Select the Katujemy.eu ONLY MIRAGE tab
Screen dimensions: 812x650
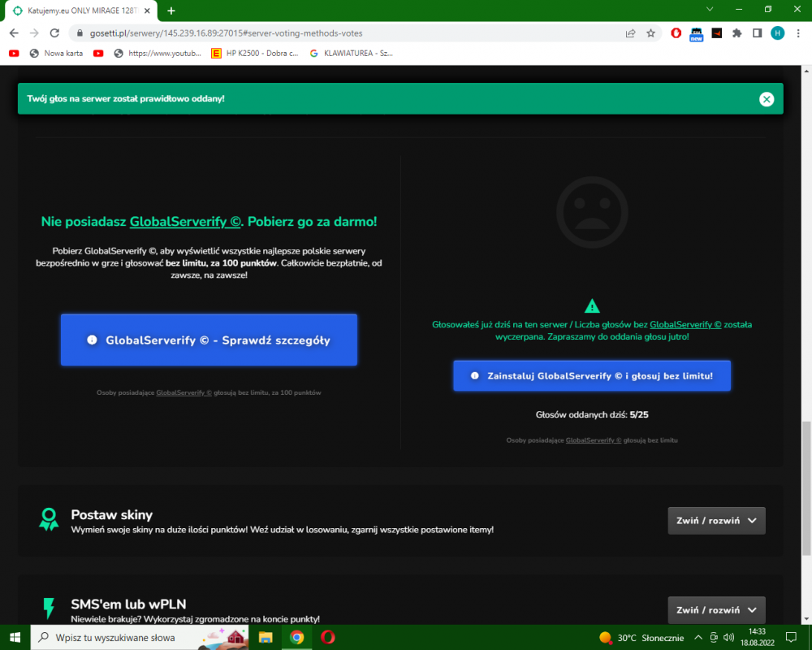tap(82, 11)
